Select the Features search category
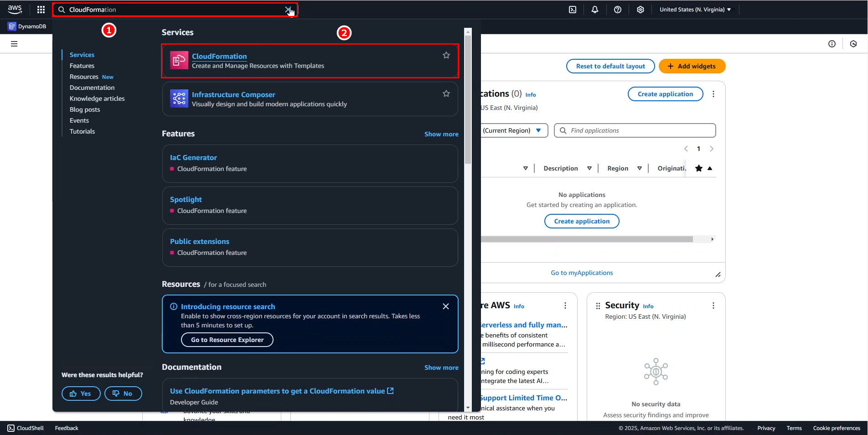The image size is (868, 435). pyautogui.click(x=82, y=66)
